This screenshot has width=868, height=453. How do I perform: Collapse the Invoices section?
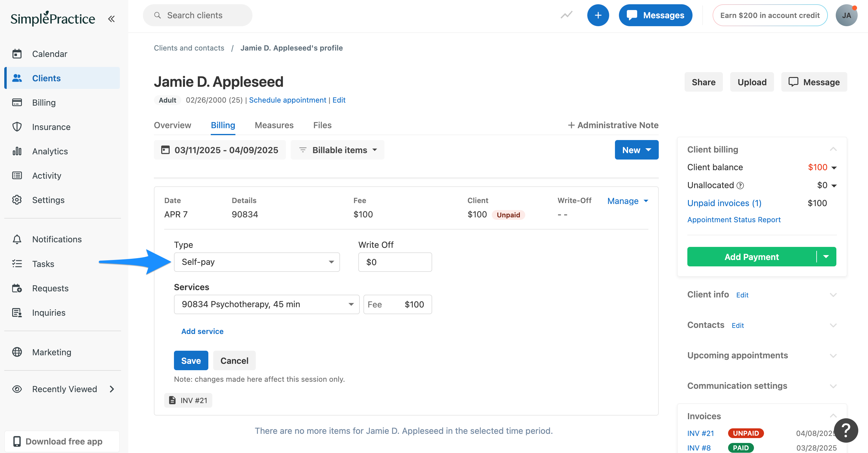(x=833, y=416)
